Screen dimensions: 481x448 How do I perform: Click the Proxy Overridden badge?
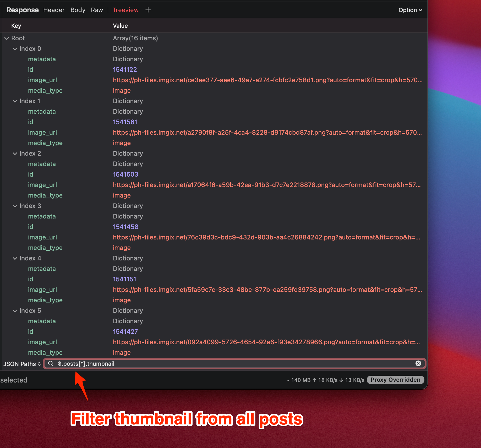tap(395, 380)
